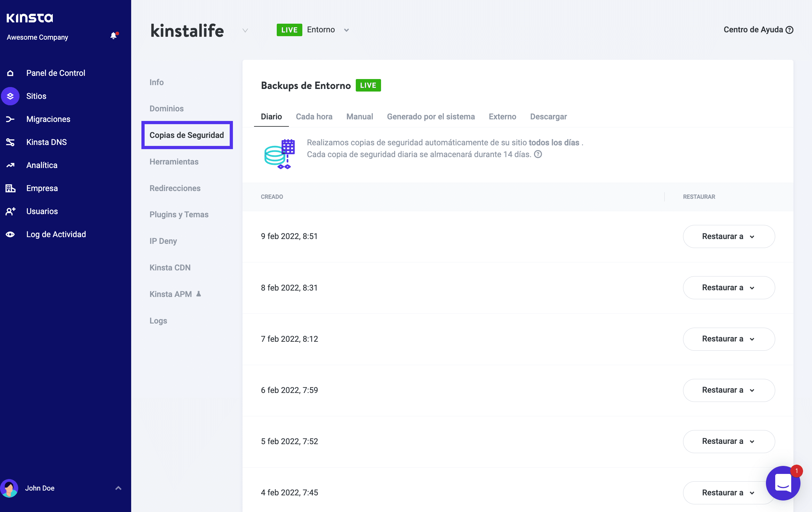This screenshot has height=512, width=812.
Task: Switch to the Descargar tab
Action: (548, 116)
